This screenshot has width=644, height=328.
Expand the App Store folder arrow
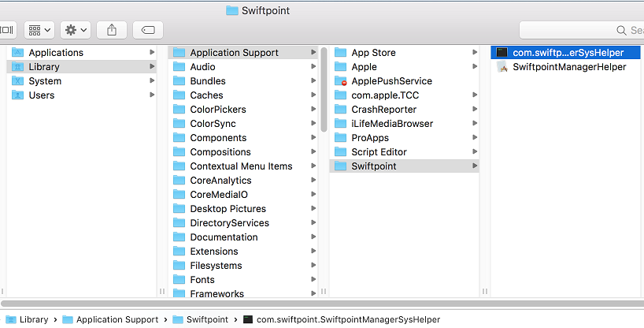pyautogui.click(x=475, y=52)
